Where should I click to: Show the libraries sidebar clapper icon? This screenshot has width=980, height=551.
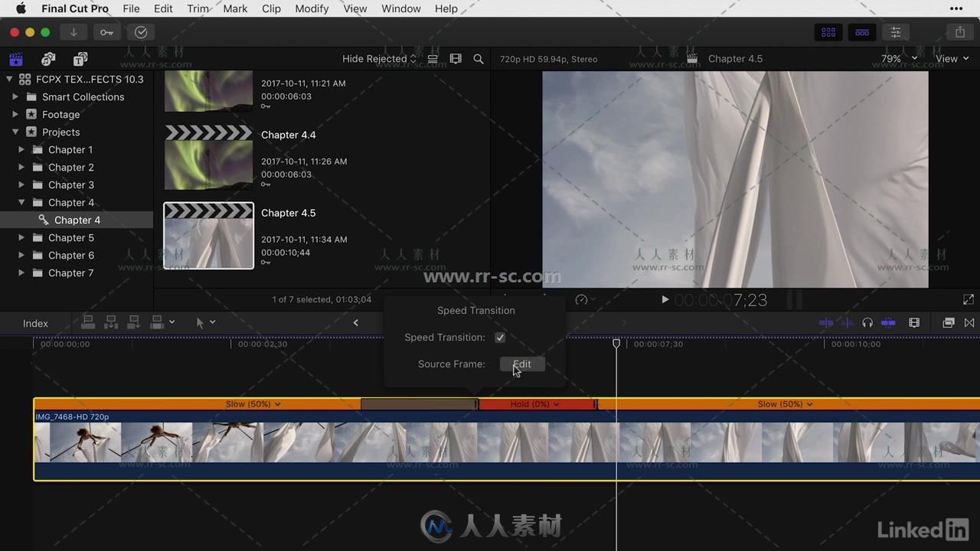tap(16, 59)
